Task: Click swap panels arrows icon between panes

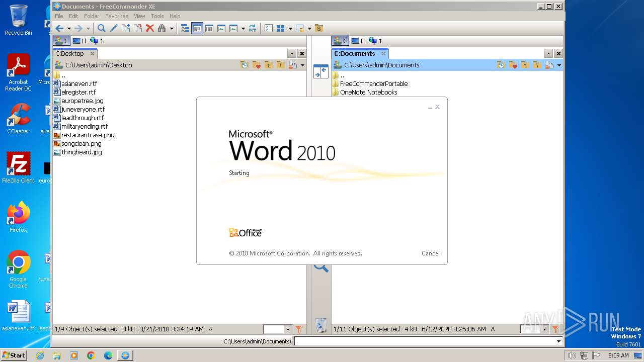Action: pos(320,71)
